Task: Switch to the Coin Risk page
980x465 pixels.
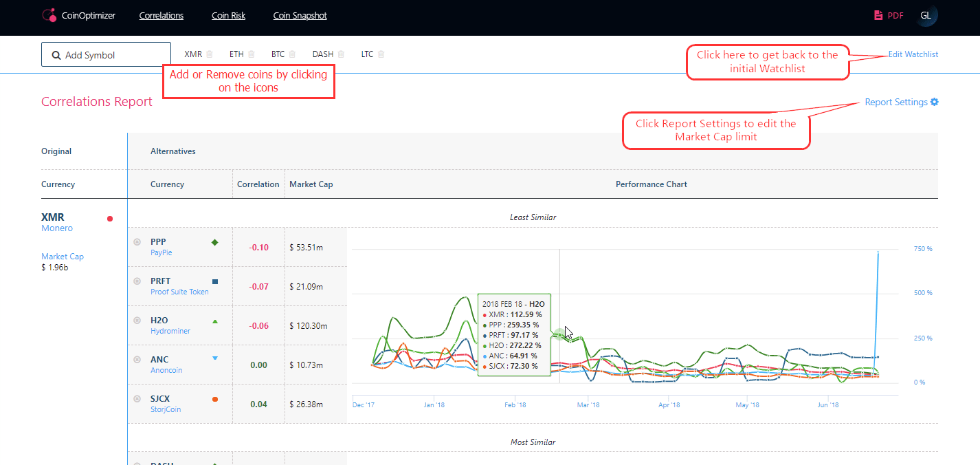Action: tap(228, 15)
